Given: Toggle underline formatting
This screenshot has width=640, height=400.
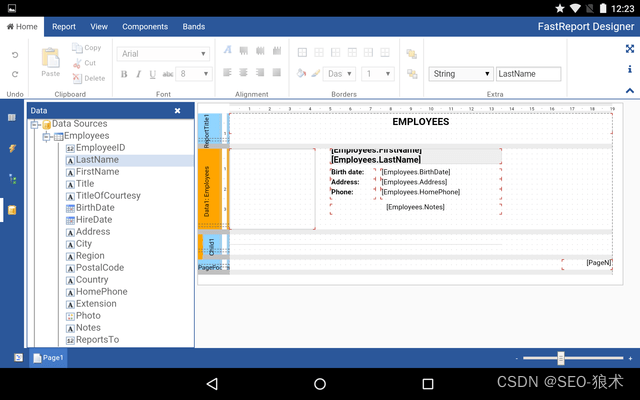Looking at the screenshot, I should [153, 74].
